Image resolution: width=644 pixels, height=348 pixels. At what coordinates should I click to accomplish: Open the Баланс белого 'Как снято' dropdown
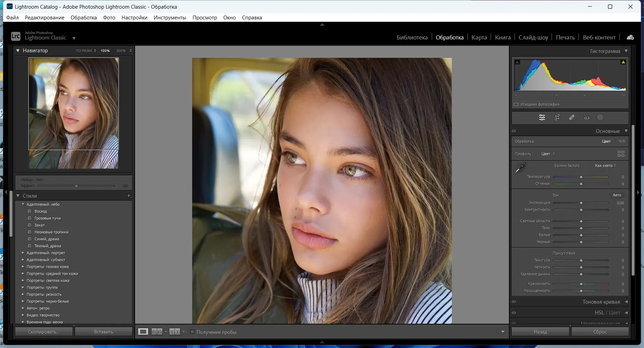click(605, 166)
